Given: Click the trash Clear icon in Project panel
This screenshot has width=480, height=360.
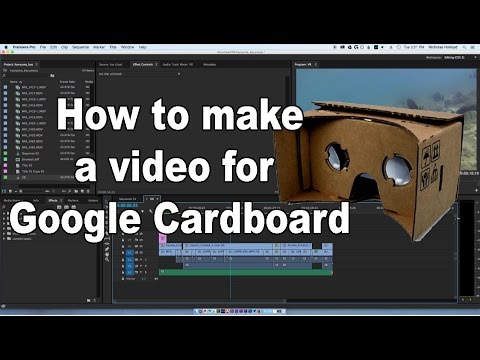Looking at the screenshot, I should [88, 191].
